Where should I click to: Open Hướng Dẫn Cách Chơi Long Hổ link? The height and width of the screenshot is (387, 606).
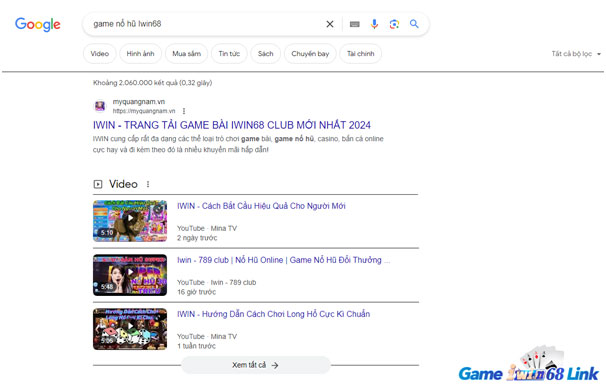pos(273,314)
